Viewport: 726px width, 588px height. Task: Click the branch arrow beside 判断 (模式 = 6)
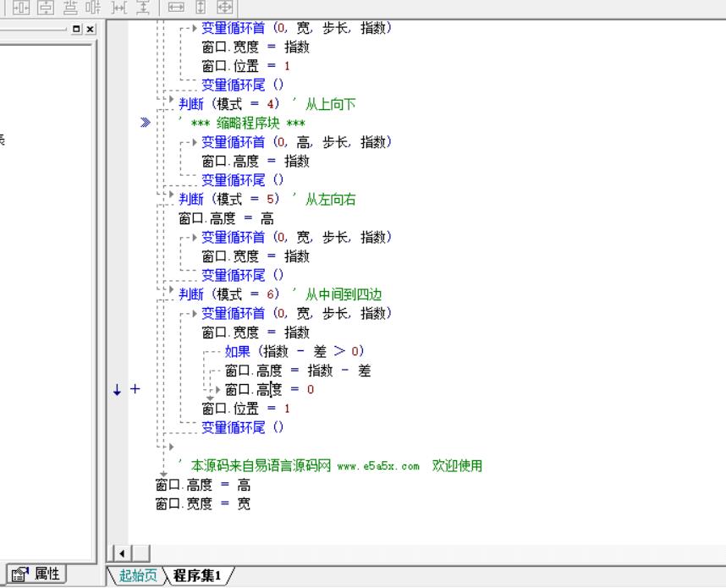click(x=171, y=290)
